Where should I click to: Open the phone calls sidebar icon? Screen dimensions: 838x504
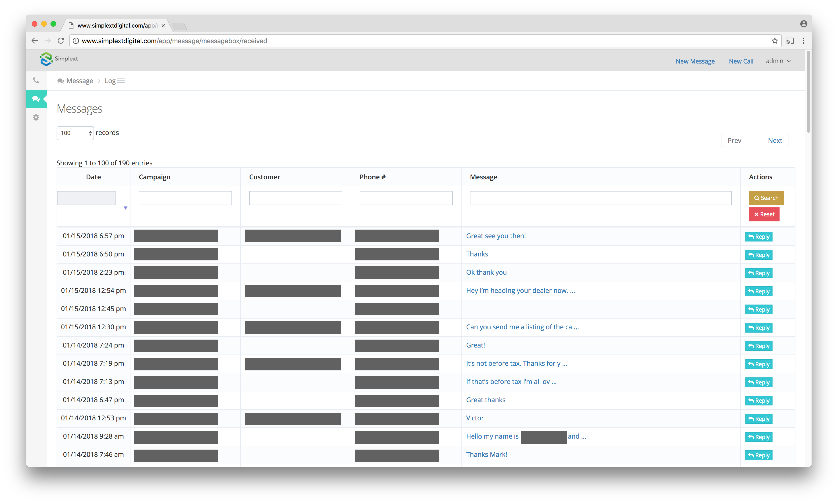(36, 81)
